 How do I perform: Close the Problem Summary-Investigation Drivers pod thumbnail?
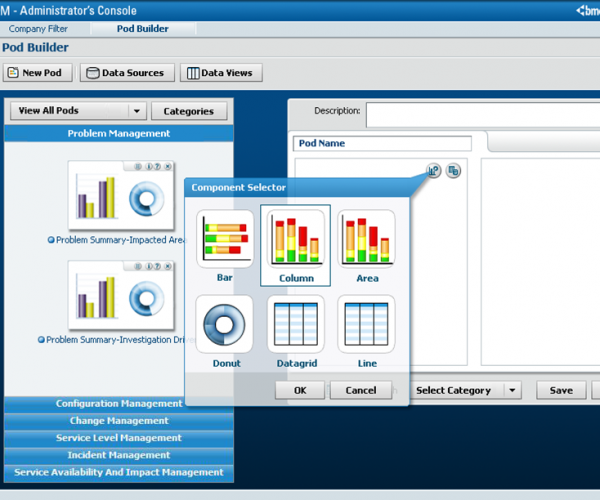pyautogui.click(x=168, y=266)
